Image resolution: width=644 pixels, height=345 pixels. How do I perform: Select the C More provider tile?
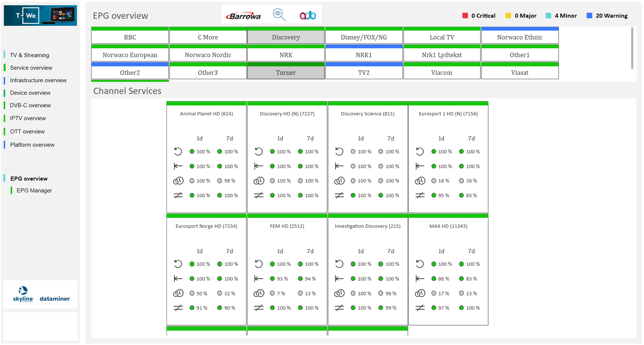[x=208, y=35]
